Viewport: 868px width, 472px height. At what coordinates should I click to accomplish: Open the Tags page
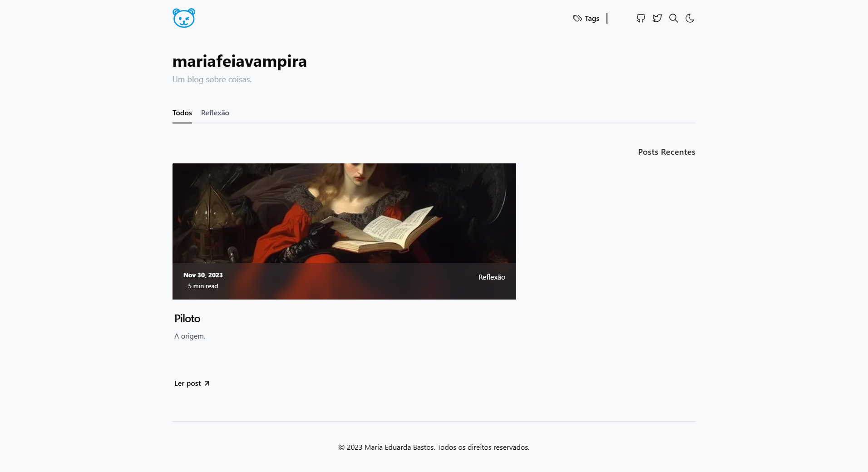point(592,19)
